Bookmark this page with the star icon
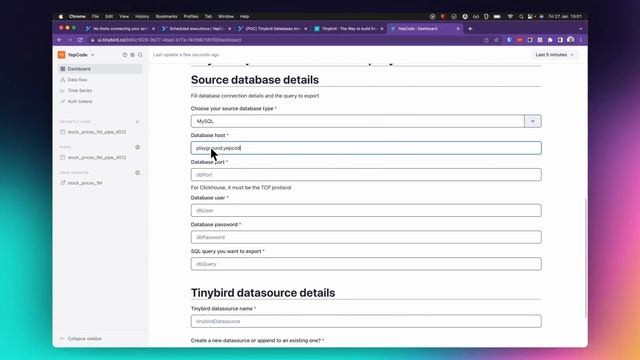This screenshot has height=360, width=640. point(496,40)
